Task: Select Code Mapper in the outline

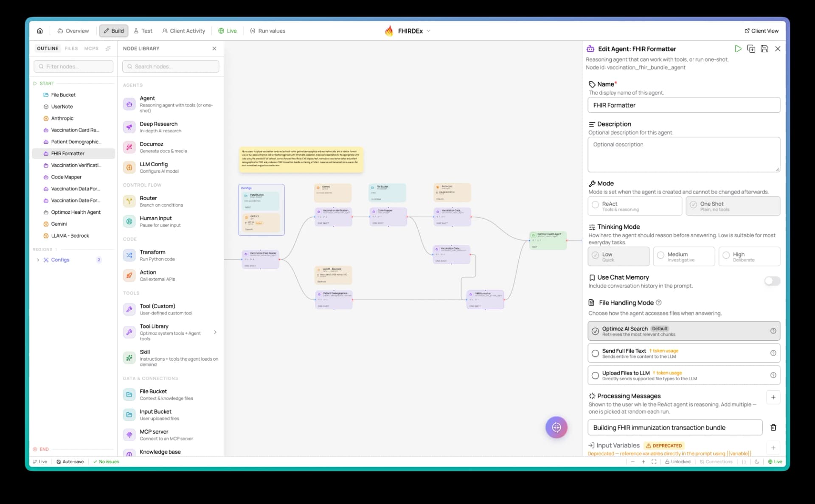Action: coord(73,177)
